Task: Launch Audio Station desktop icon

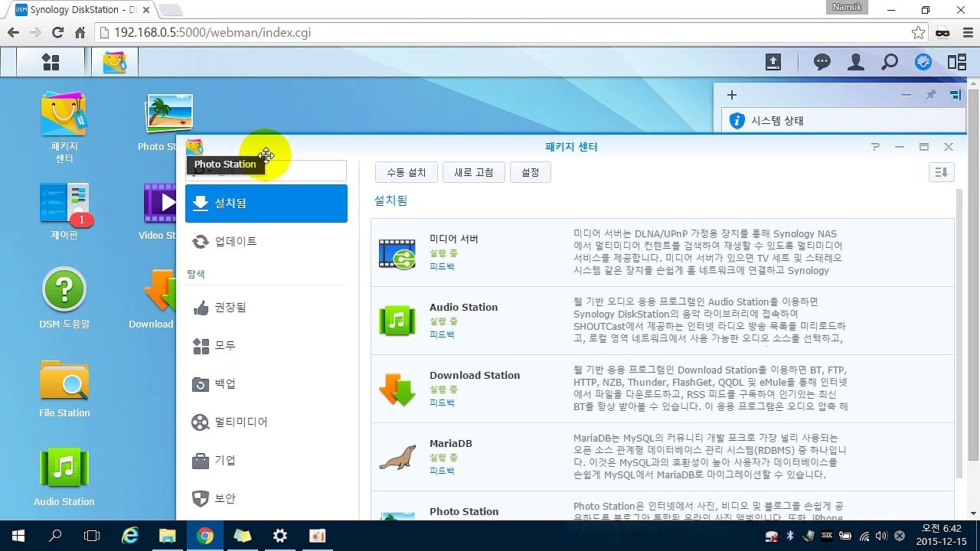Action: point(64,478)
